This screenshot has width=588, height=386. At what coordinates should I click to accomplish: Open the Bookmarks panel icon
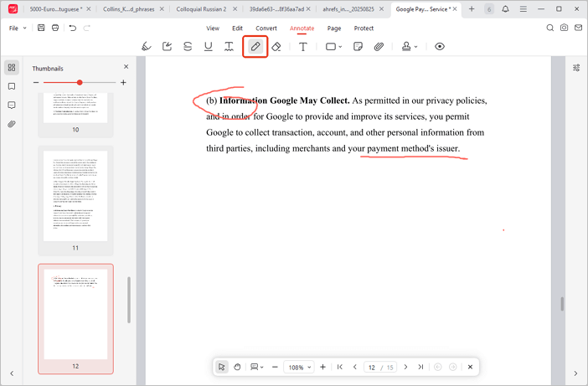12,86
